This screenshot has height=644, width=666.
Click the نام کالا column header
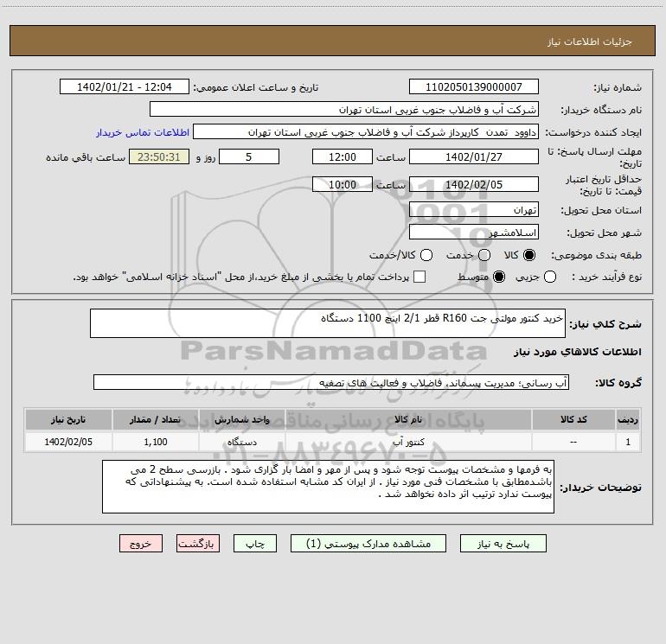click(408, 419)
